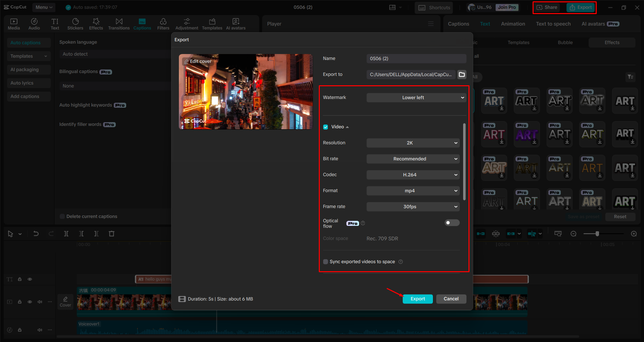Open the Frame rate dropdown
Viewport: 644px width, 342px height.
coord(413,207)
